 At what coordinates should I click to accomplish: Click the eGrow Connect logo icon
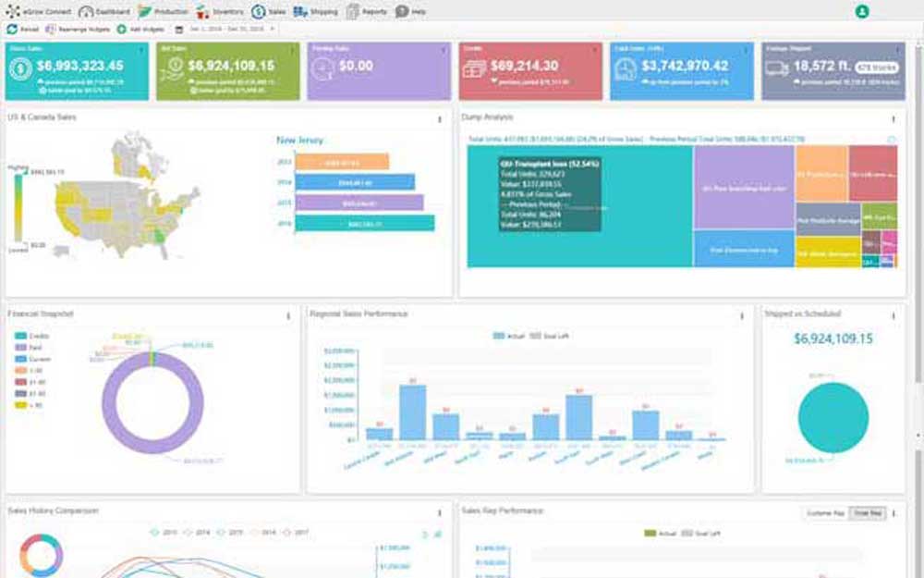tap(12, 12)
